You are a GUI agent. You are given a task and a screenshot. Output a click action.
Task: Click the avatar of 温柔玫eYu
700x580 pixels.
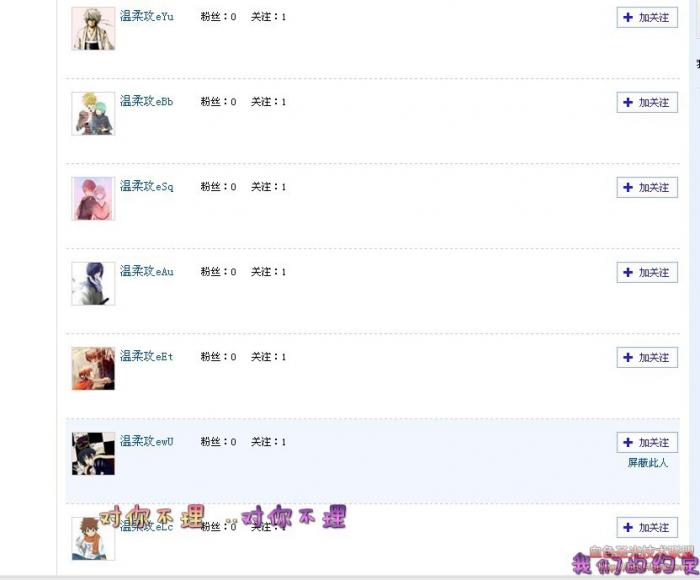(93, 29)
